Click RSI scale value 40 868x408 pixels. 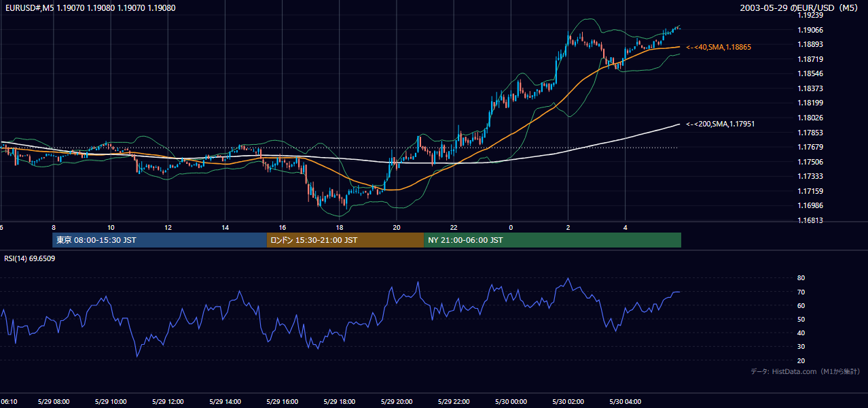801,333
